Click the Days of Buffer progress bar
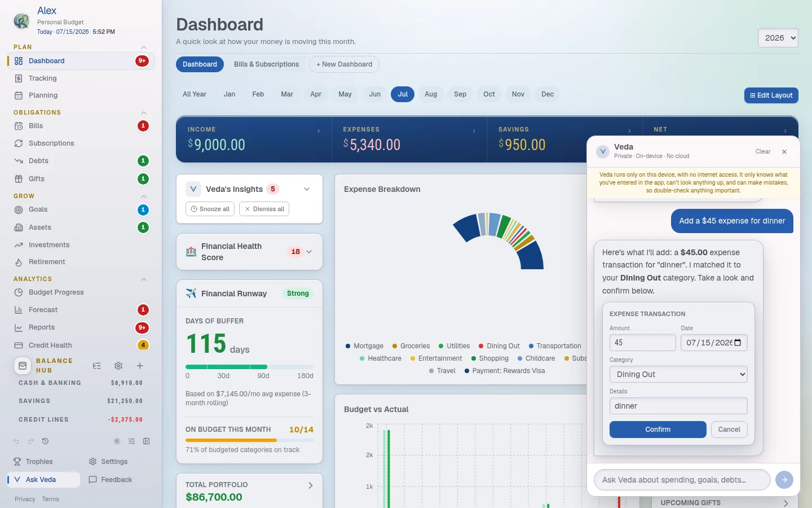 coord(249,367)
